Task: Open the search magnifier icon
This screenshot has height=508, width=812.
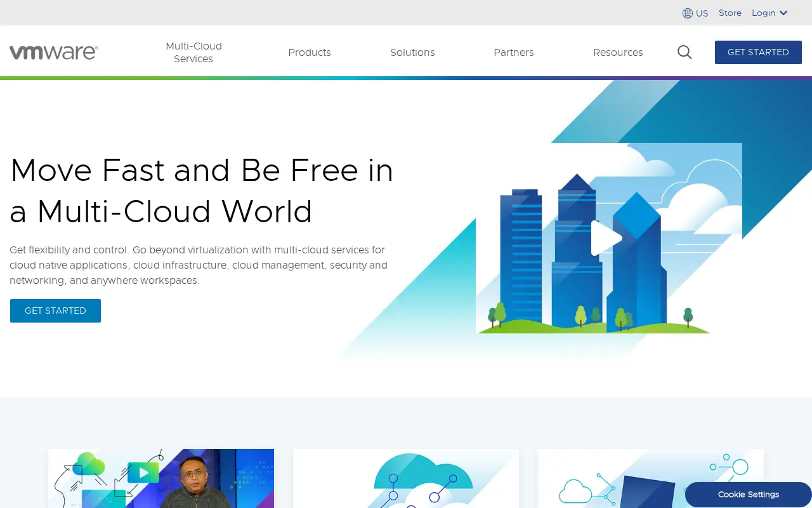Action: click(x=684, y=52)
